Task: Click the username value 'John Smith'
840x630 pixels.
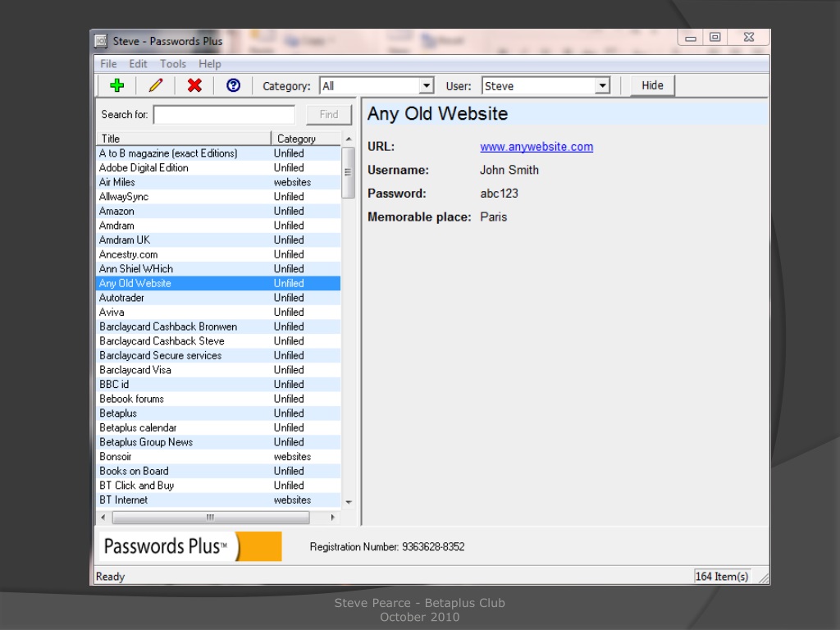Action: [x=509, y=171]
